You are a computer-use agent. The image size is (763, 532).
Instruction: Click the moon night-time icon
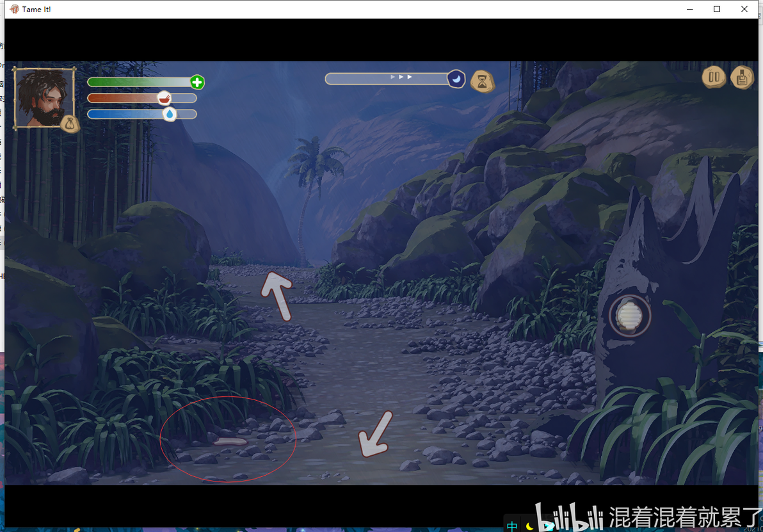point(456,79)
